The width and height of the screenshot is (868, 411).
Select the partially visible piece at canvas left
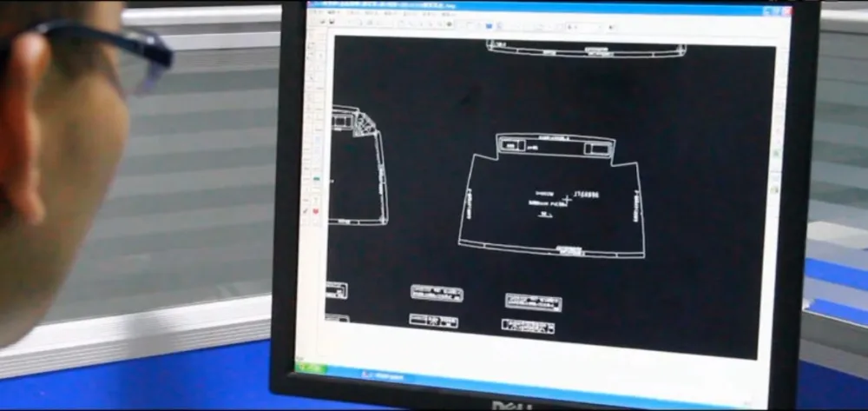pyautogui.click(x=358, y=165)
